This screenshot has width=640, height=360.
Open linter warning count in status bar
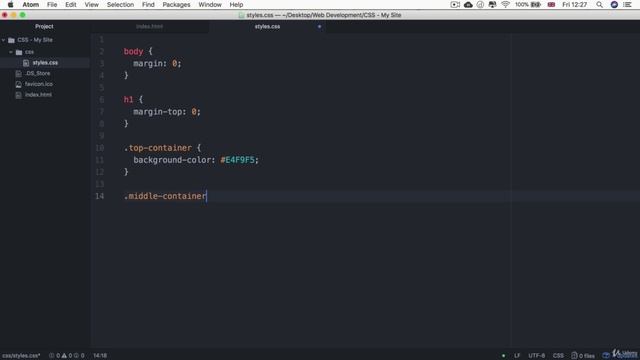click(67, 356)
